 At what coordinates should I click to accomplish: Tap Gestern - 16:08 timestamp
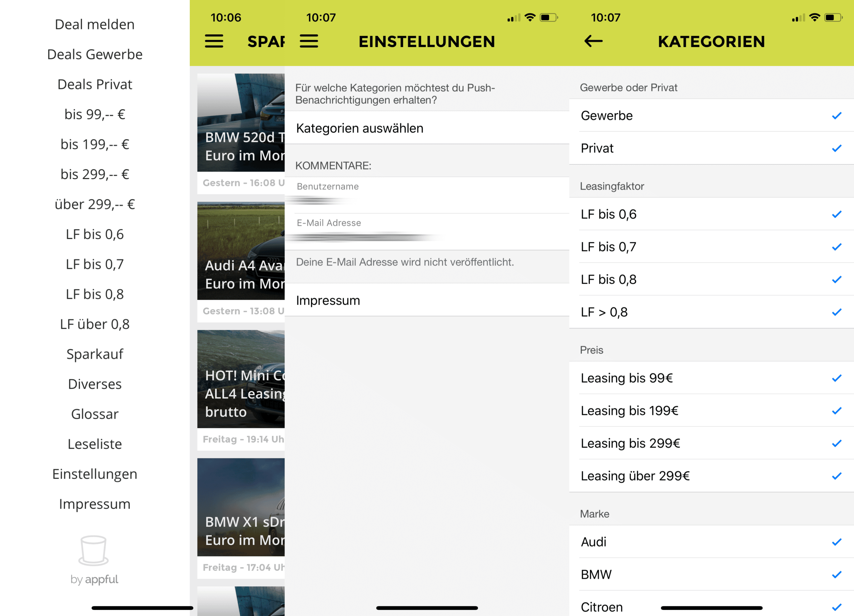point(244,183)
